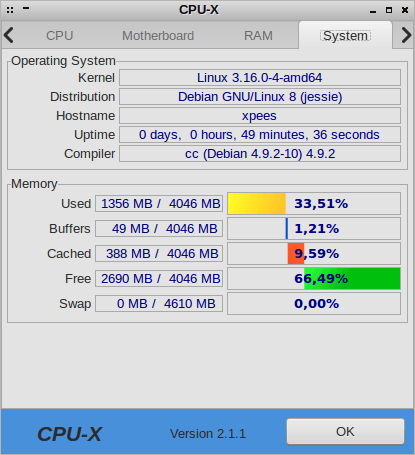Select the RAM tab
Image resolution: width=415 pixels, height=455 pixels.
click(x=258, y=36)
